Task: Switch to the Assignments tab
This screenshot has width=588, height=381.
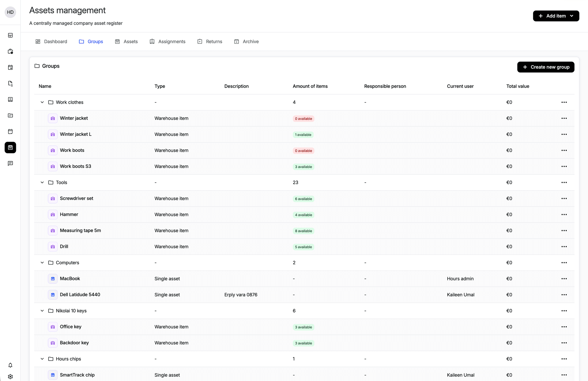Action: pyautogui.click(x=168, y=42)
